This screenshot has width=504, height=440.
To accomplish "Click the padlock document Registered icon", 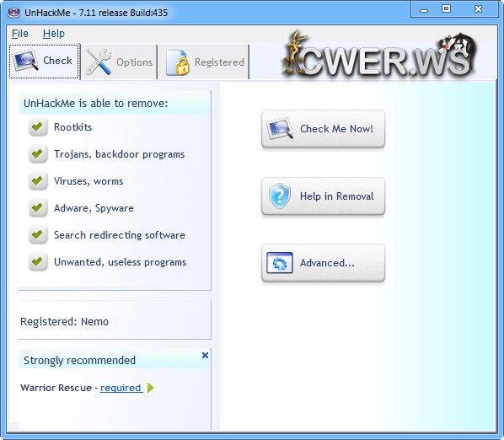I will [x=177, y=62].
